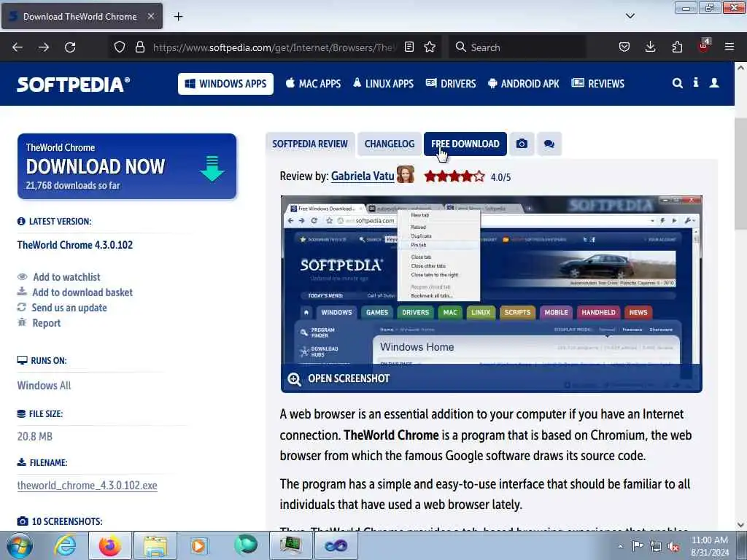Image resolution: width=747 pixels, height=560 pixels.
Task: Switch to the CHANGELOG tab
Action: click(390, 144)
